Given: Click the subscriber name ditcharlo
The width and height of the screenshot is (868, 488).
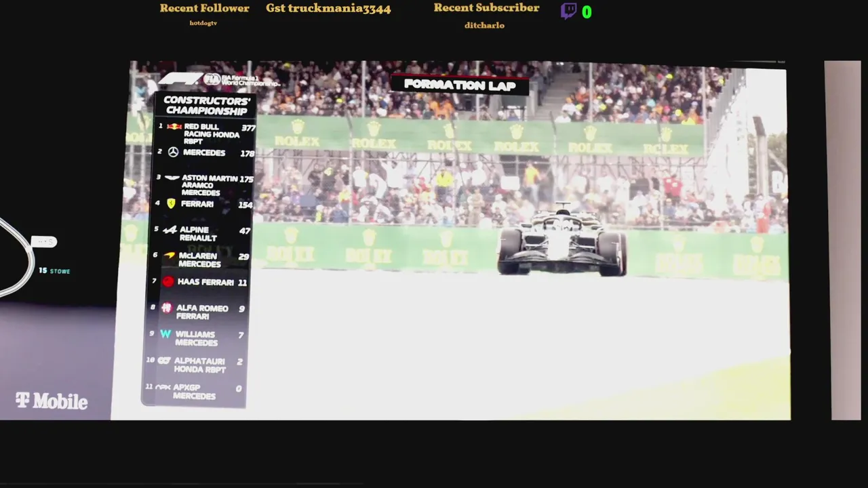Looking at the screenshot, I should [484, 25].
